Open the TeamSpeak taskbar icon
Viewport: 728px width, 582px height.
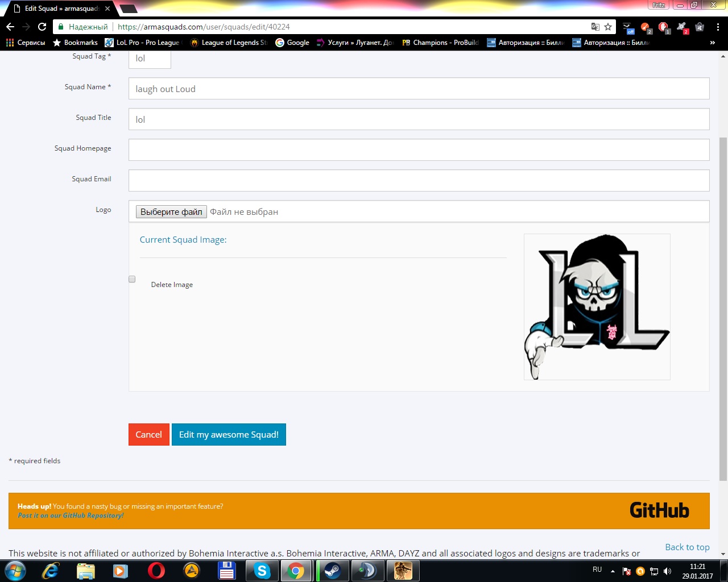[x=367, y=571]
